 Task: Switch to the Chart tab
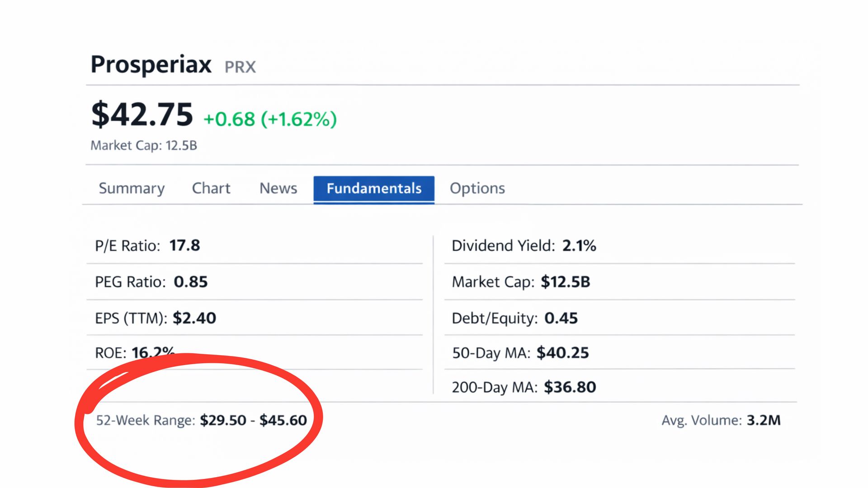click(x=211, y=188)
